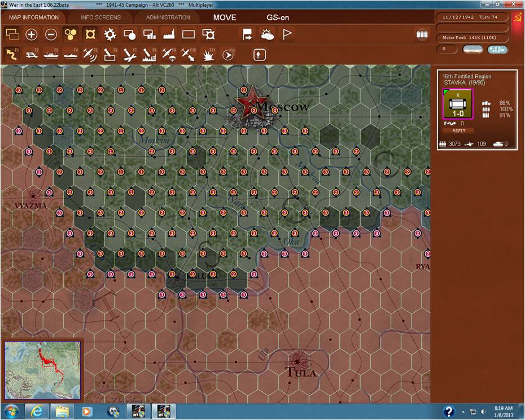This screenshot has width=525, height=420.
Task: Toggle factory locations overlay icon
Action: coord(169,34)
